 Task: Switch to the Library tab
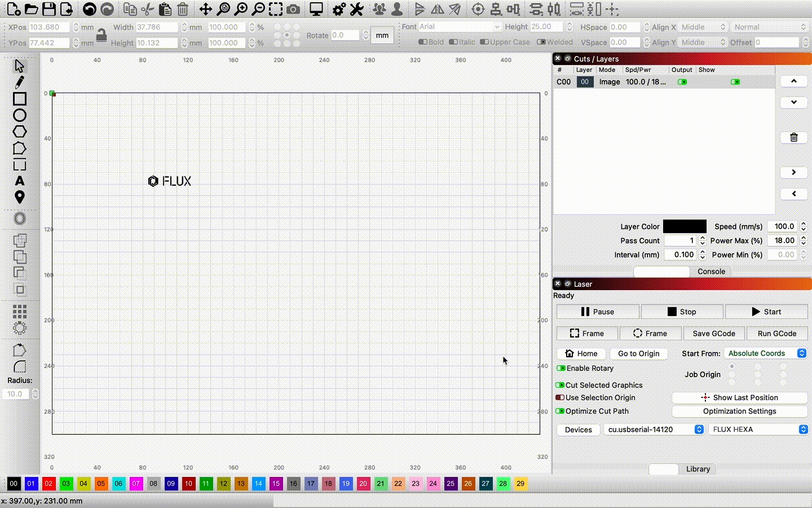coord(698,469)
